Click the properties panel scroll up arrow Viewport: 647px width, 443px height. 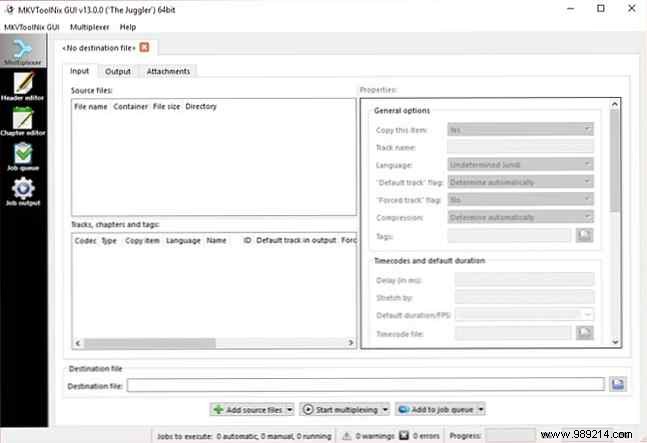(614, 104)
